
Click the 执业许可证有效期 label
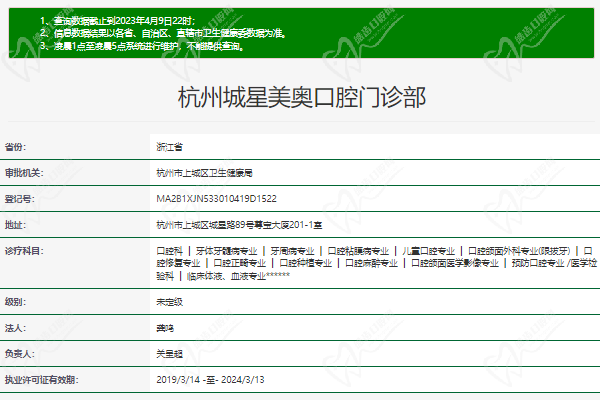(x=41, y=380)
